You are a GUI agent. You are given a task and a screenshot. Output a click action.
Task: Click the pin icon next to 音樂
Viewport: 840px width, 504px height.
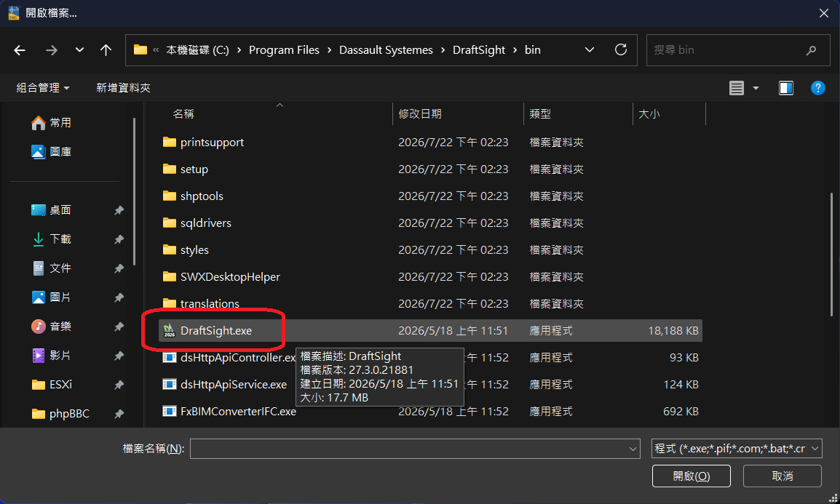119,327
